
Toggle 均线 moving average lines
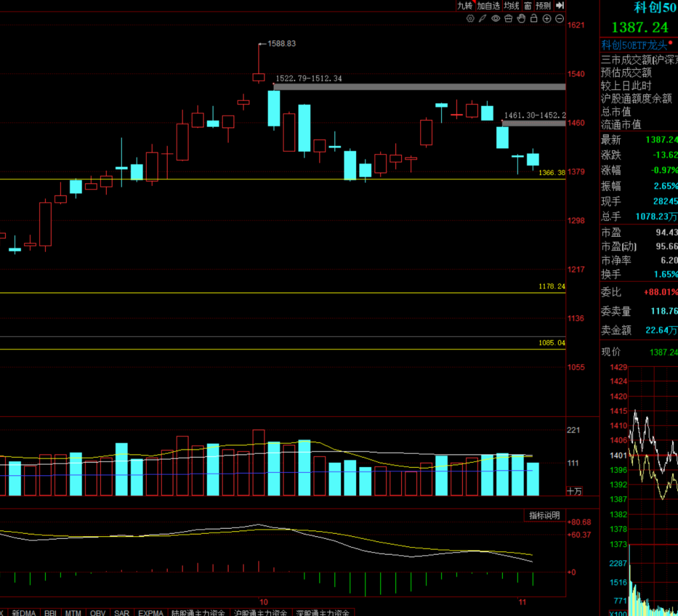[512, 6]
